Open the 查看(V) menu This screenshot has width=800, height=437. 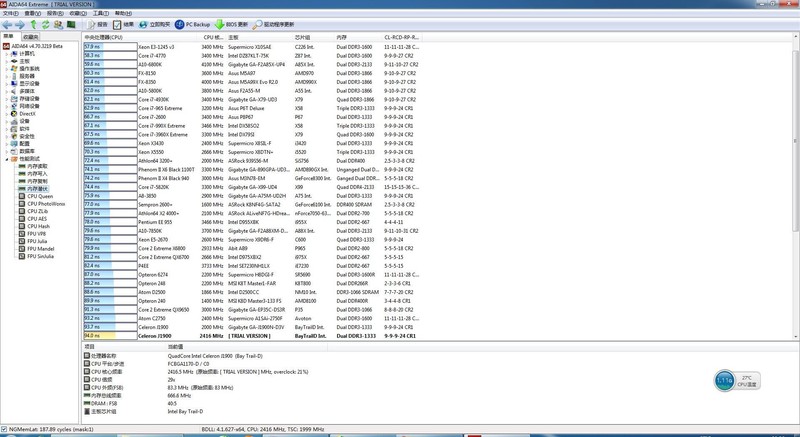coord(33,13)
